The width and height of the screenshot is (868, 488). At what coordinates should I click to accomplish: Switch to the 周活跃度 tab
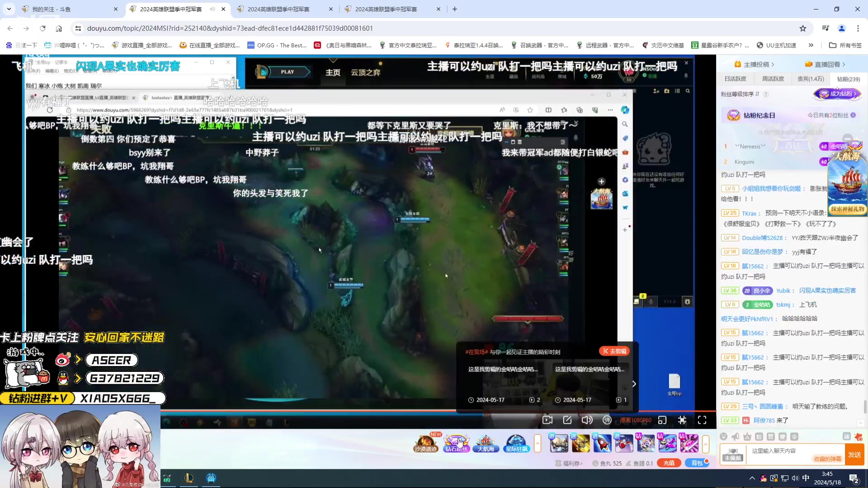773,79
